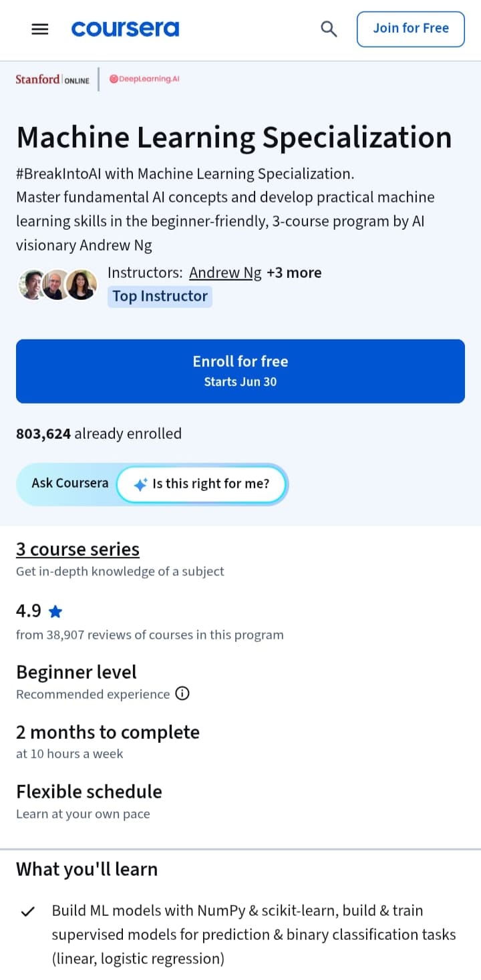Tap the search magnifier icon
Screen dimensions: 481x980
[329, 29]
